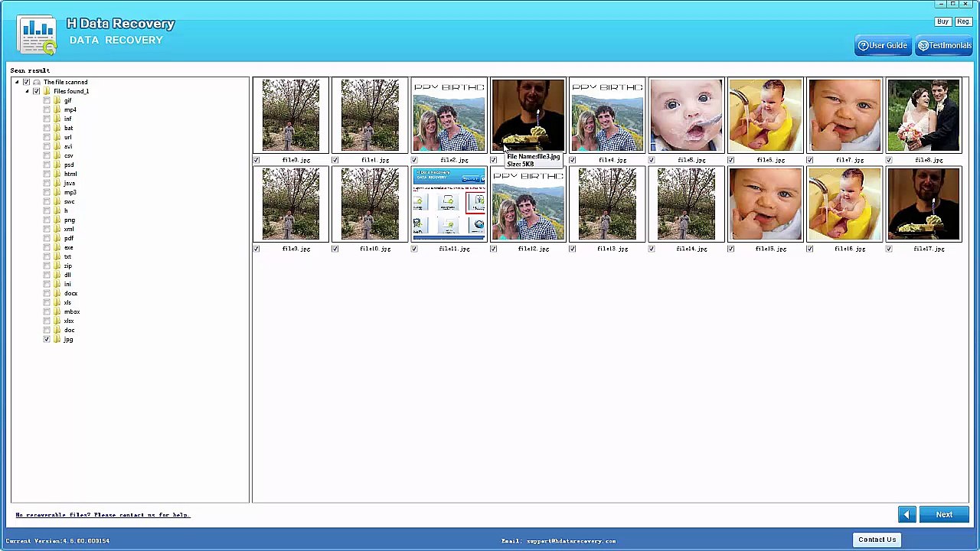Click the back arrow beside Next
This screenshot has width=980, height=551.
pyautogui.click(x=906, y=514)
